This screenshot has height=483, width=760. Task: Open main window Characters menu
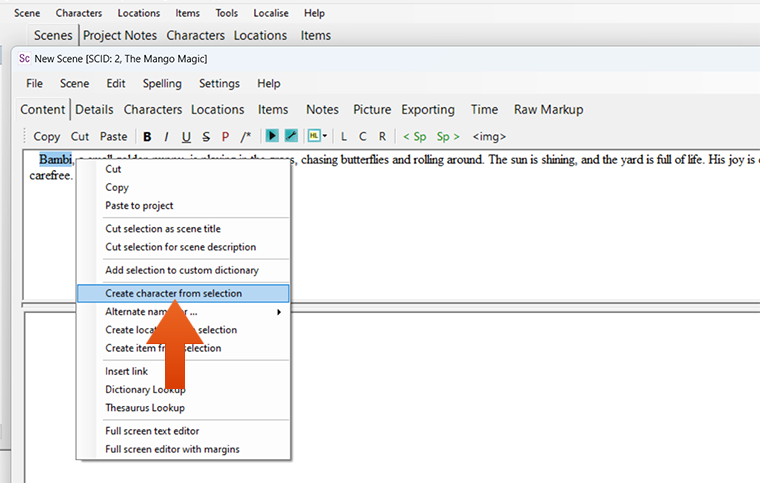(x=79, y=14)
